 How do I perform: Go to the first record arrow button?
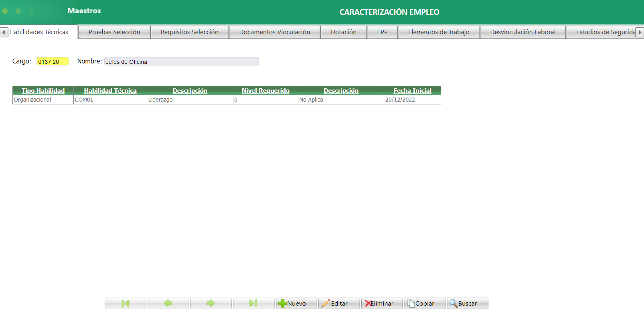[126, 303]
